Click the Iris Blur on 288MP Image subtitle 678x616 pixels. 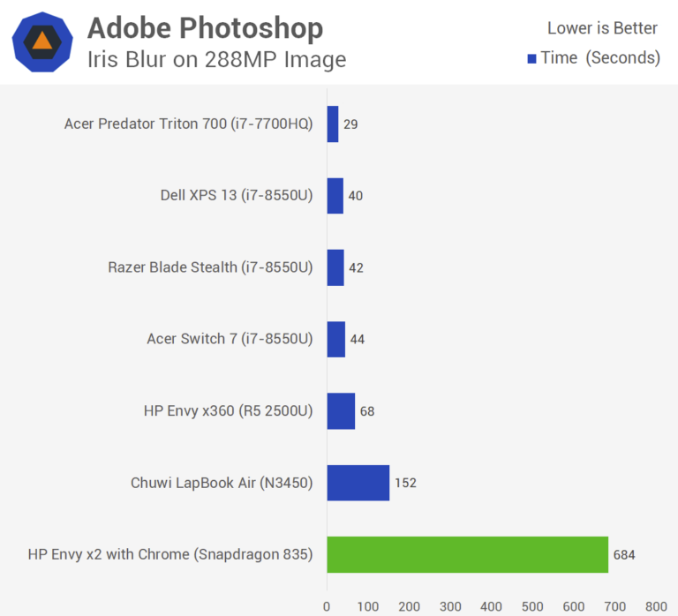(x=216, y=59)
